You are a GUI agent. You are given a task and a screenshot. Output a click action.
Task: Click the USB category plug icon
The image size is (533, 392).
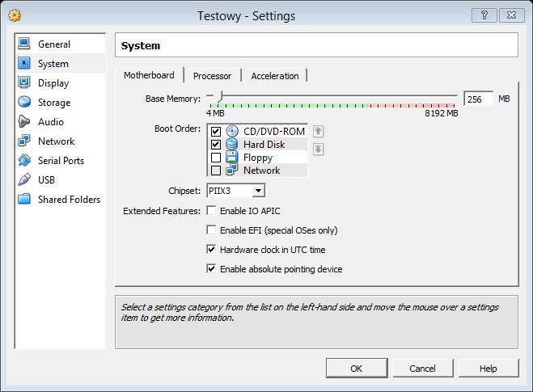coord(24,179)
